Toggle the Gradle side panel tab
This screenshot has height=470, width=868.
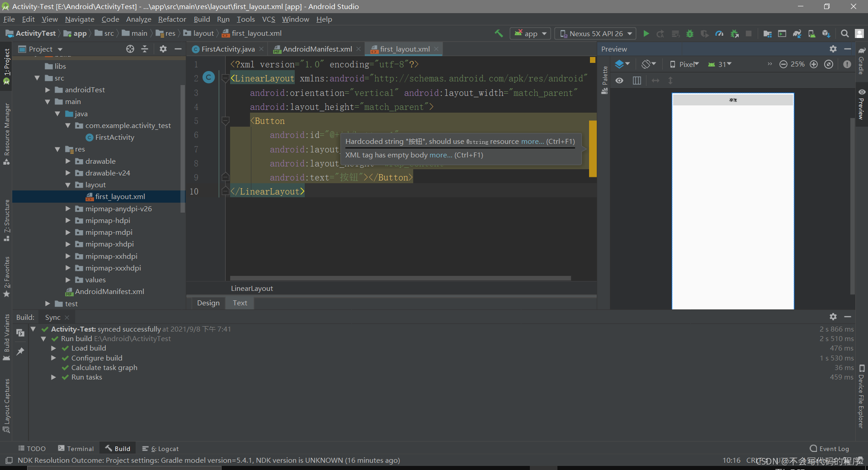tap(861, 61)
